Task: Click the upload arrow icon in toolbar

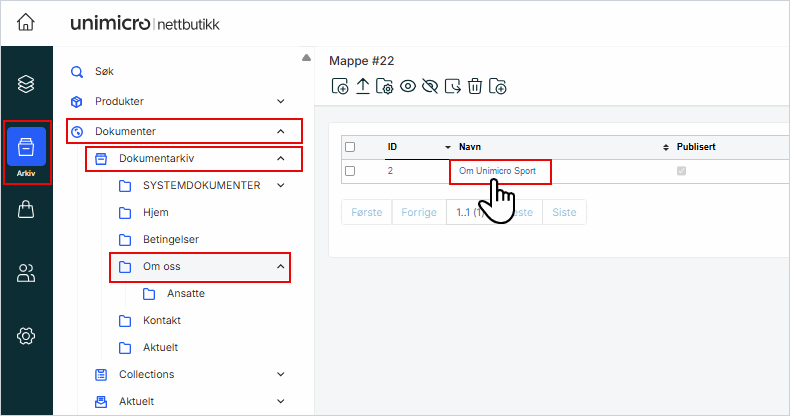Action: (x=362, y=87)
